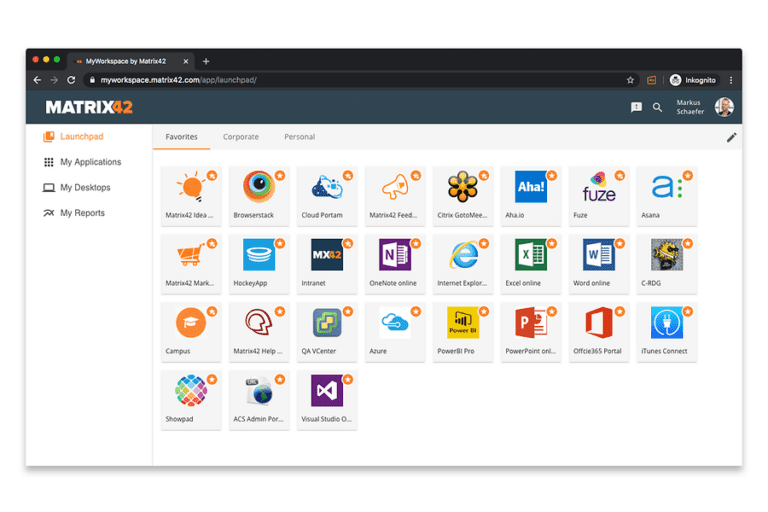Viewport: 768px width, 512px height.
Task: Launch Excel online
Action: point(531,264)
